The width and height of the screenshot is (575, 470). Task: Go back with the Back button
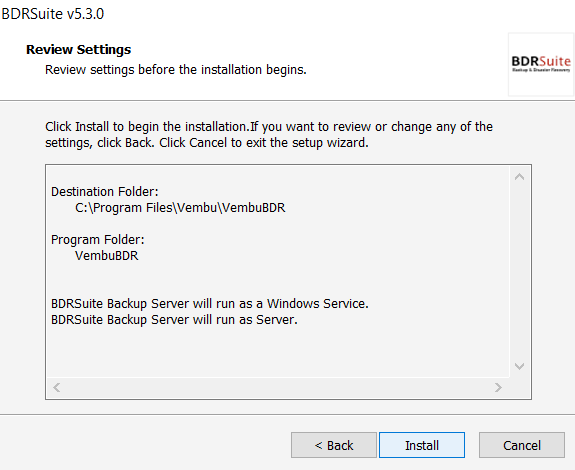point(334,445)
